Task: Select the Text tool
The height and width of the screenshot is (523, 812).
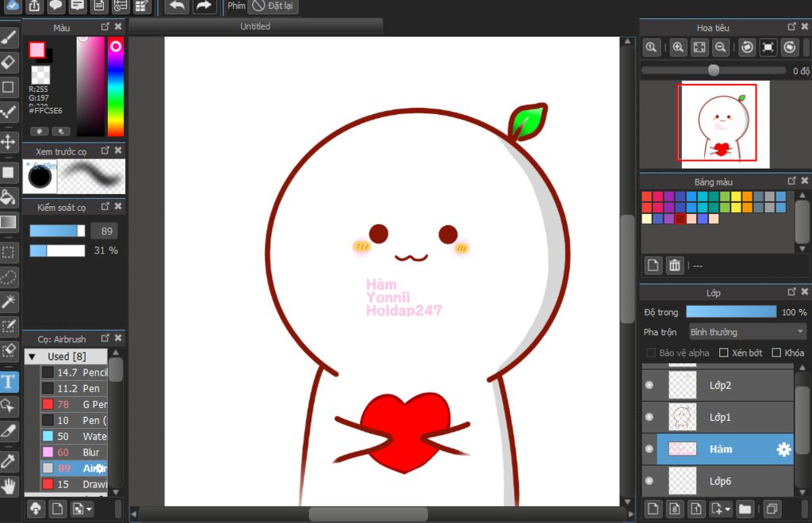Action: [x=9, y=382]
